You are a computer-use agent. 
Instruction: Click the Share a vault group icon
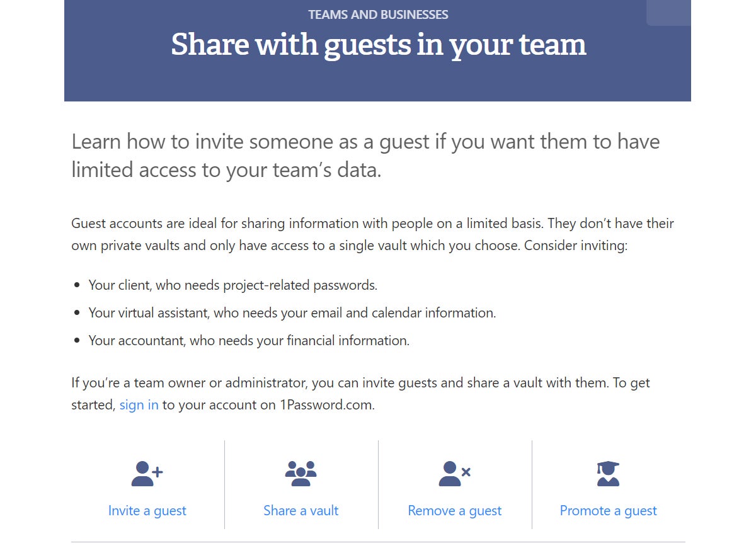coord(301,474)
